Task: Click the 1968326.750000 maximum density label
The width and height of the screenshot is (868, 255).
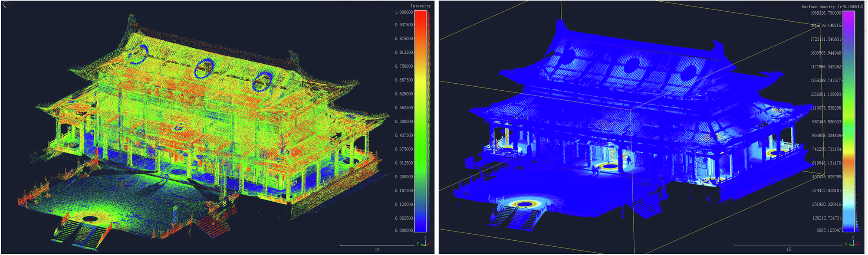Action: pos(825,13)
